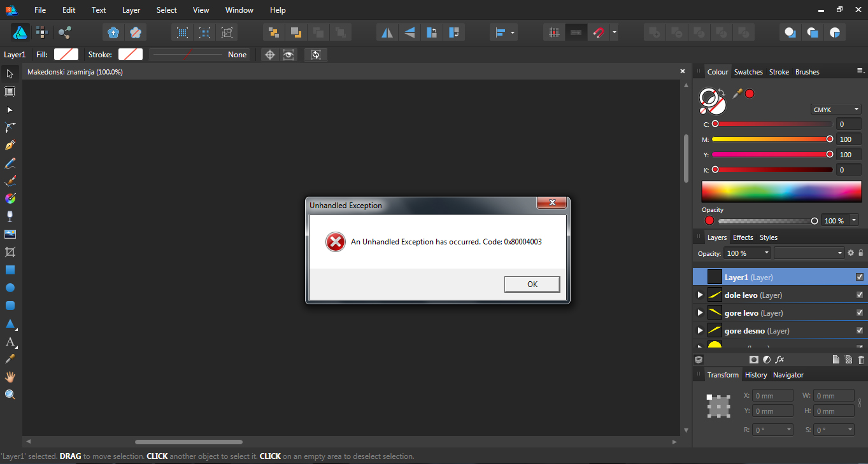
Task: Open the layer blend mode dropdown
Action: [x=809, y=253]
